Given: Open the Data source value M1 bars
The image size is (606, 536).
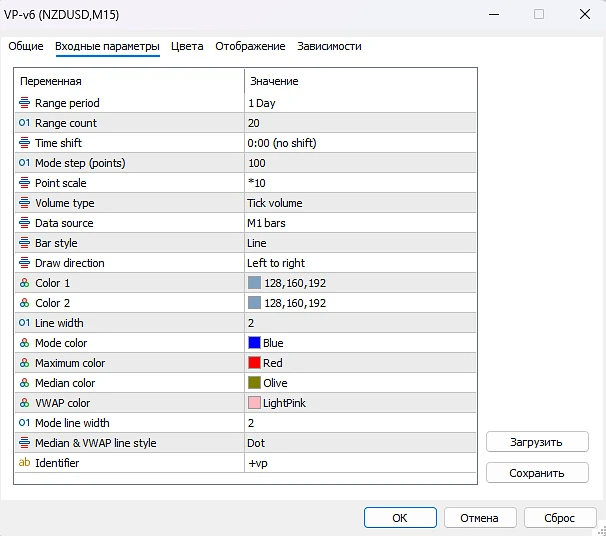Looking at the screenshot, I should 360,223.
